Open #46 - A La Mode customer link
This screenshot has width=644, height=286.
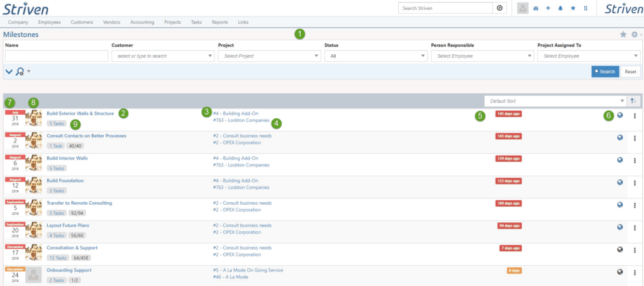[230, 277]
